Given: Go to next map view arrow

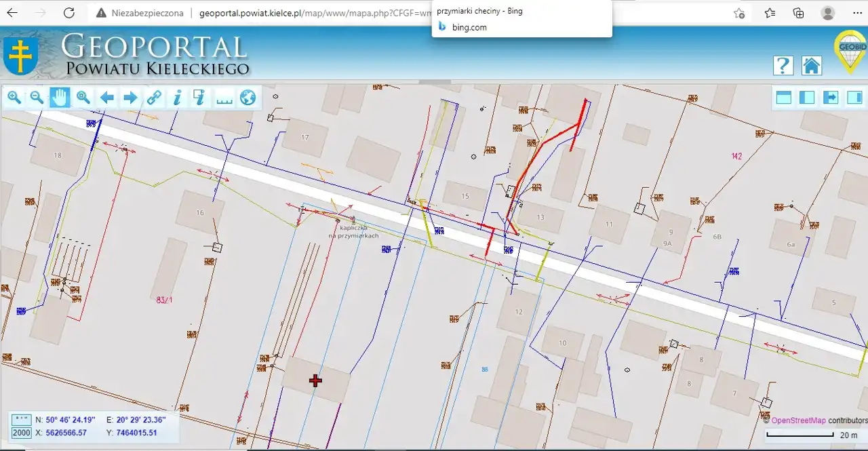Looking at the screenshot, I should tap(130, 98).
